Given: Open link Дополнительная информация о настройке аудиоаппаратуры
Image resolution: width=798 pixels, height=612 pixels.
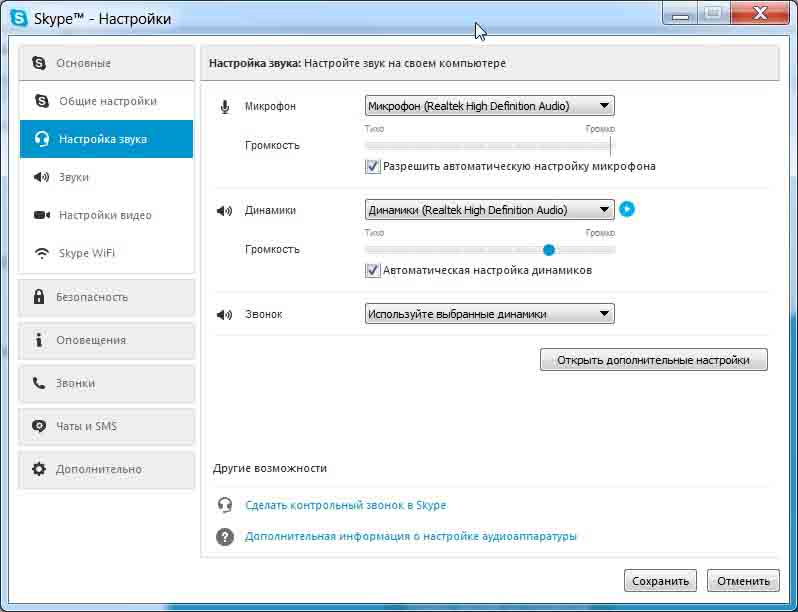Looking at the screenshot, I should [411, 537].
